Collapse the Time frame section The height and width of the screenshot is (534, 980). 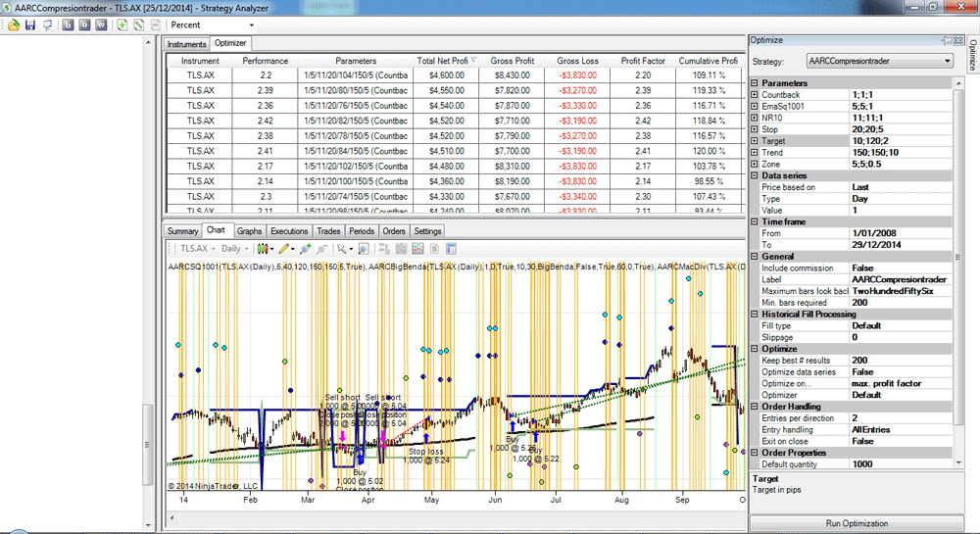click(754, 221)
